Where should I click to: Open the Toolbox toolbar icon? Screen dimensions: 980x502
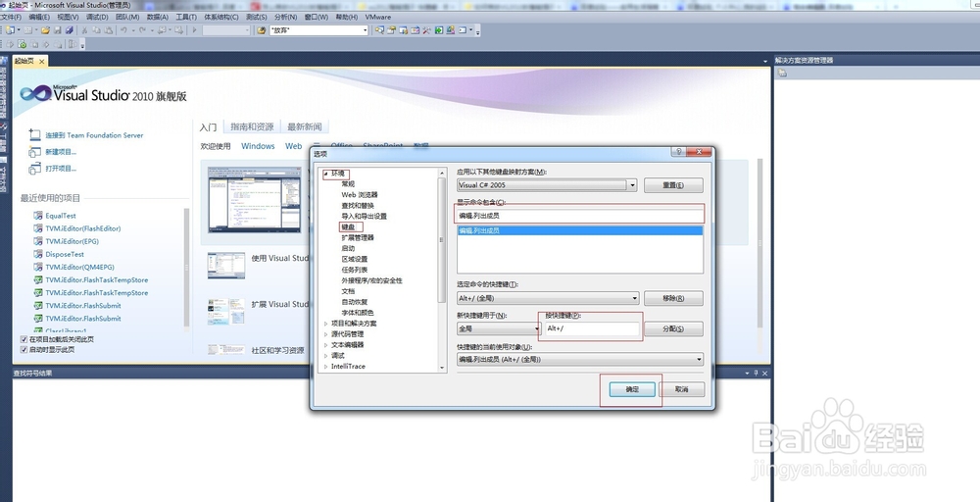coord(427,30)
